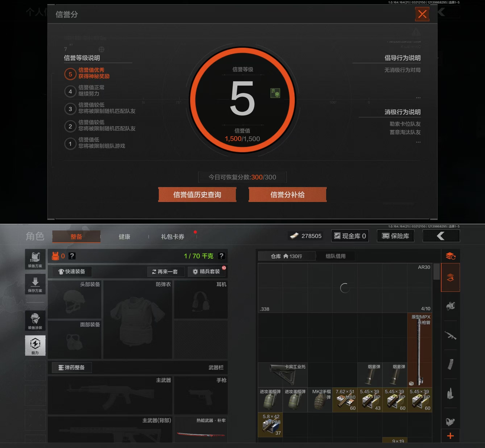
Task: Expand ellipsis under 倡导行为说明
Action: [x=418, y=98]
